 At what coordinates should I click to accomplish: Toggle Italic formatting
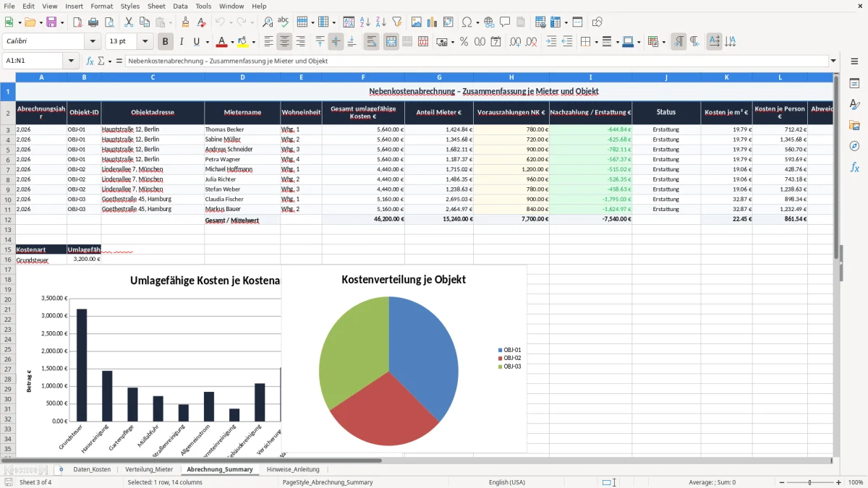[181, 42]
